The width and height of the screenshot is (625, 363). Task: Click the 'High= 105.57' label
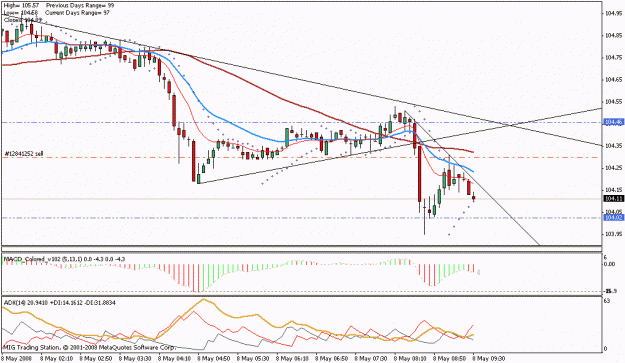coord(21,6)
